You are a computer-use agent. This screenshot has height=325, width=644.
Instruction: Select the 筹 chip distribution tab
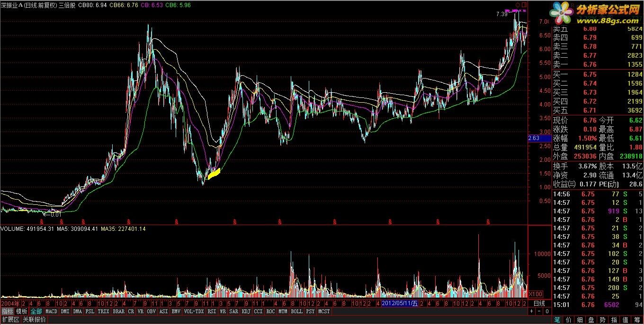coord(637,320)
